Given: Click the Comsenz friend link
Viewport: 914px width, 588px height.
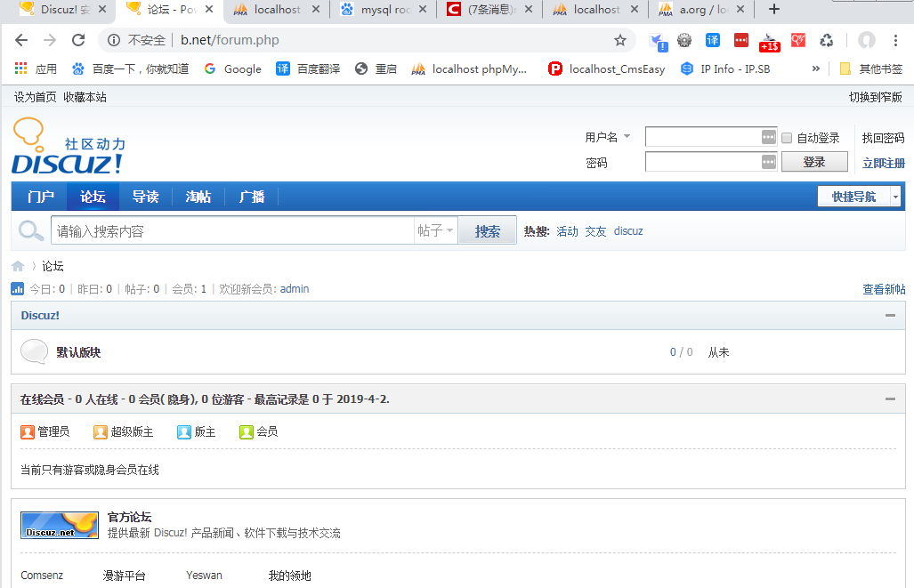Looking at the screenshot, I should pyautogui.click(x=42, y=576).
